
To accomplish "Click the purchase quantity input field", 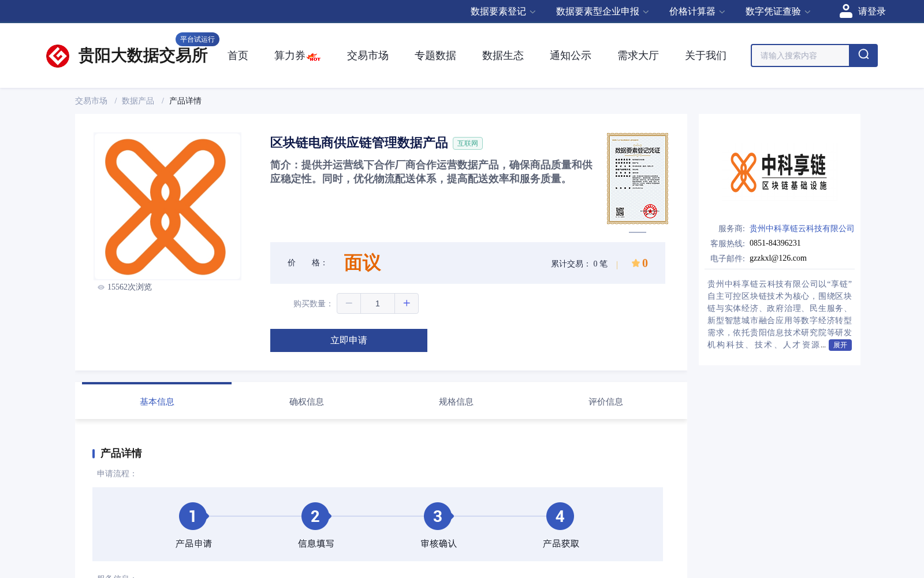I will point(378,303).
